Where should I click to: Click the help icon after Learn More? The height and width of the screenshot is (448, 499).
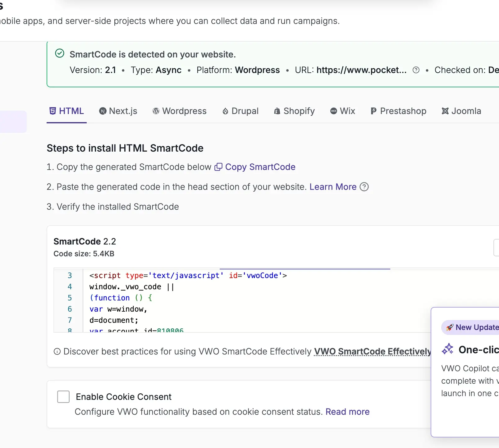364,187
